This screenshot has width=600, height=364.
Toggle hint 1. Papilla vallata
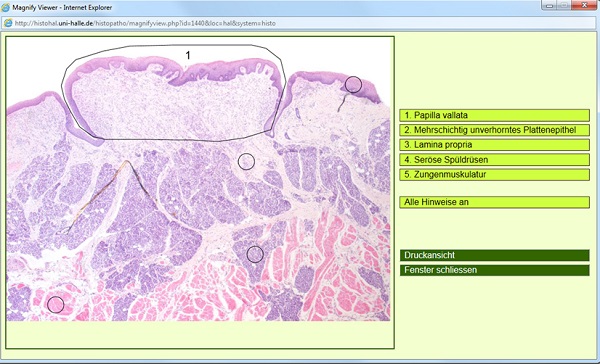[x=494, y=115]
